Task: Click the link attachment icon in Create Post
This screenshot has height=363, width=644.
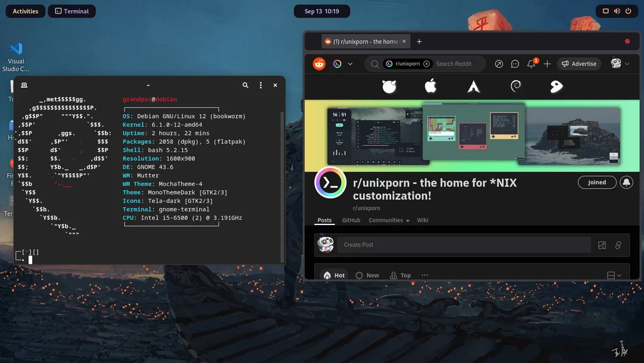Action: click(618, 245)
